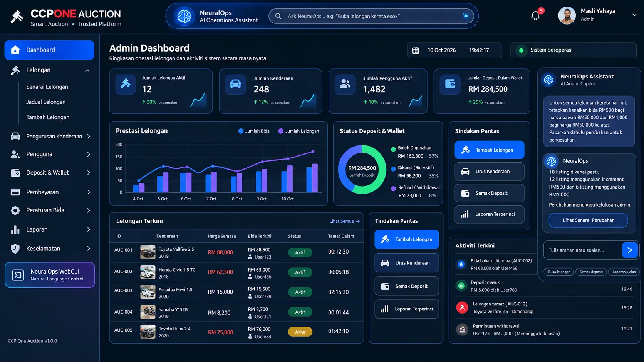Click the shield icon beside Keselamatan
This screenshot has width=644, height=362.
15,249
